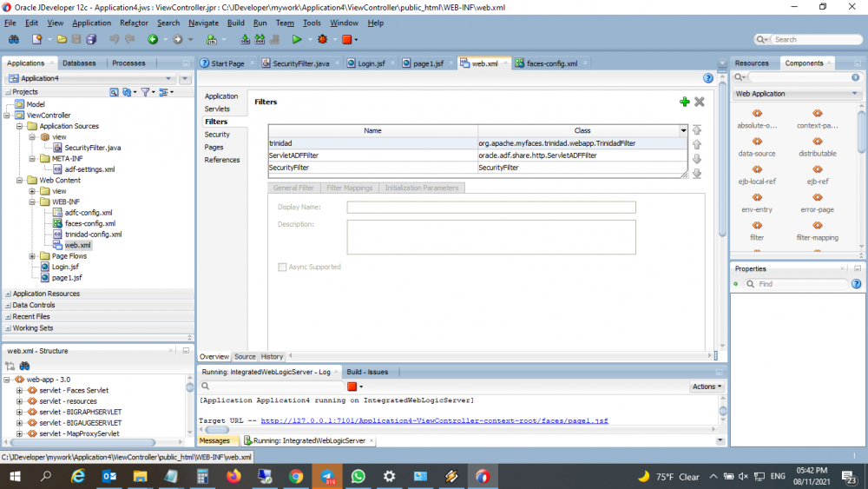Select Login.jsf in project tree
This screenshot has height=489, width=868.
pos(65,267)
